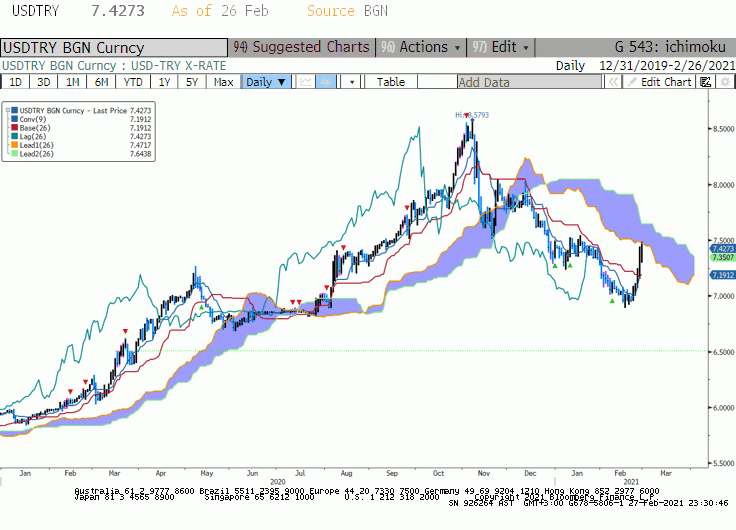736x530 pixels.
Task: Open the annotations notepad icon
Action: click(x=705, y=82)
